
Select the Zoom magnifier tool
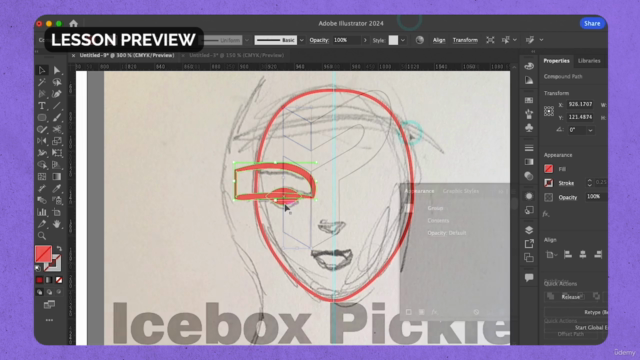[x=42, y=236]
